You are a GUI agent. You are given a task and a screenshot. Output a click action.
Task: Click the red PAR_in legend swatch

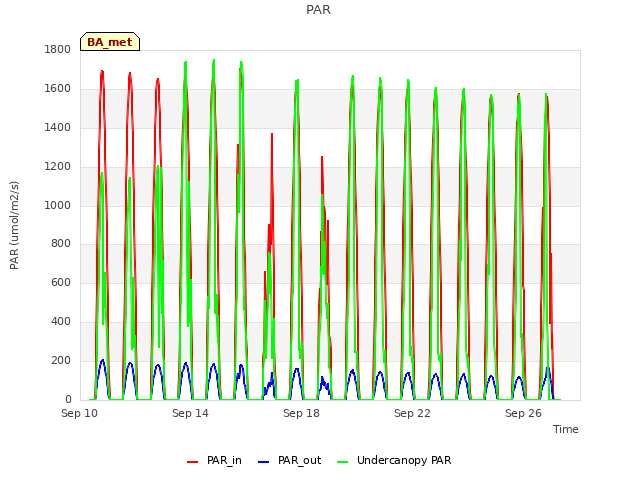(192, 462)
